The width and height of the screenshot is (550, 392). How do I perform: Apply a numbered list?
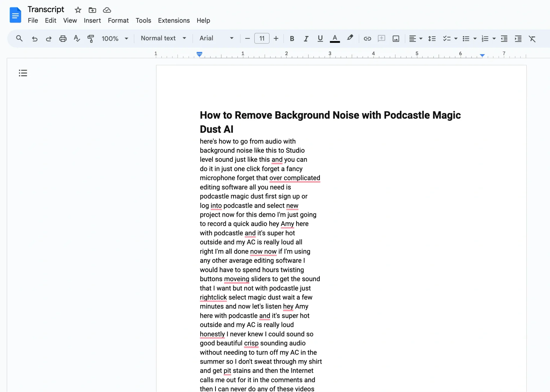pos(485,39)
